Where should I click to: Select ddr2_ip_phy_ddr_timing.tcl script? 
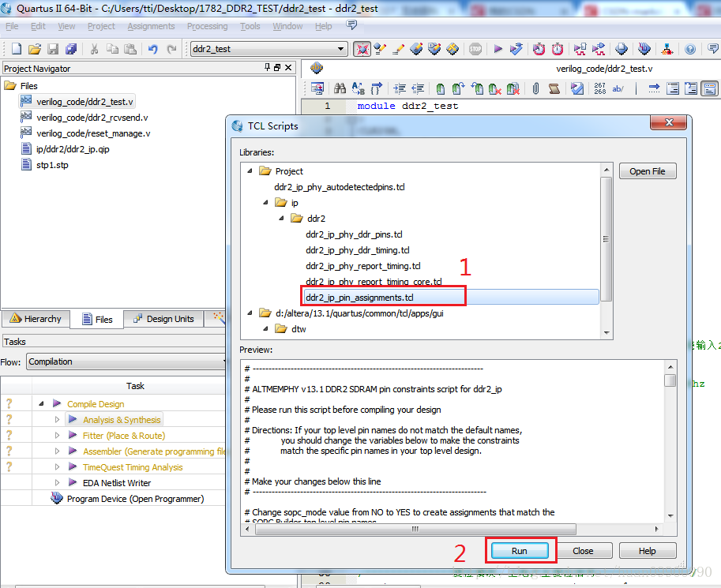pyautogui.click(x=357, y=250)
